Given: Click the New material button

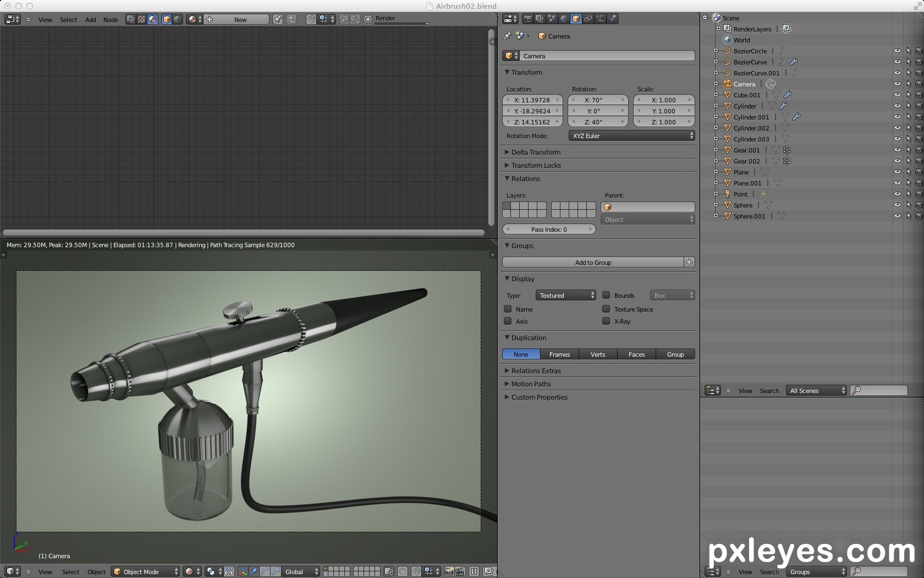Looking at the screenshot, I should point(237,19).
